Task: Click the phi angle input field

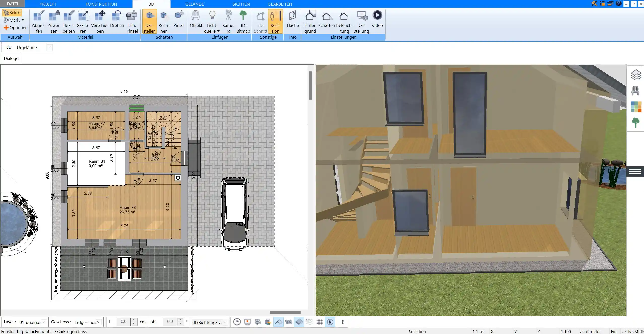Action: click(170, 322)
